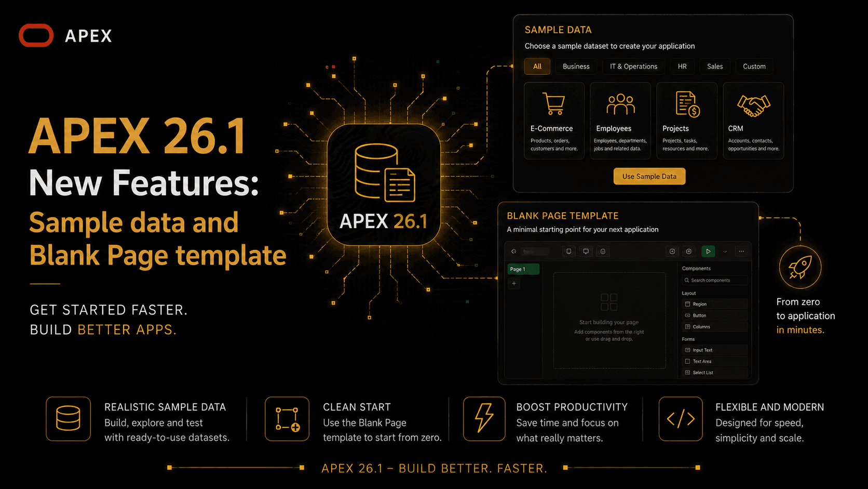
Task: Add the Select List form component
Action: (715, 373)
